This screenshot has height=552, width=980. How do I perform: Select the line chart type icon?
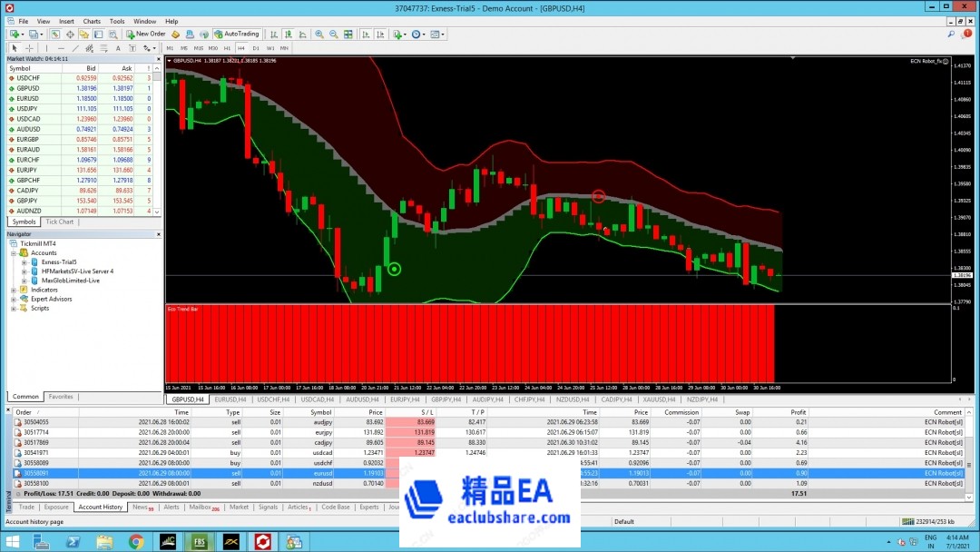click(302, 34)
